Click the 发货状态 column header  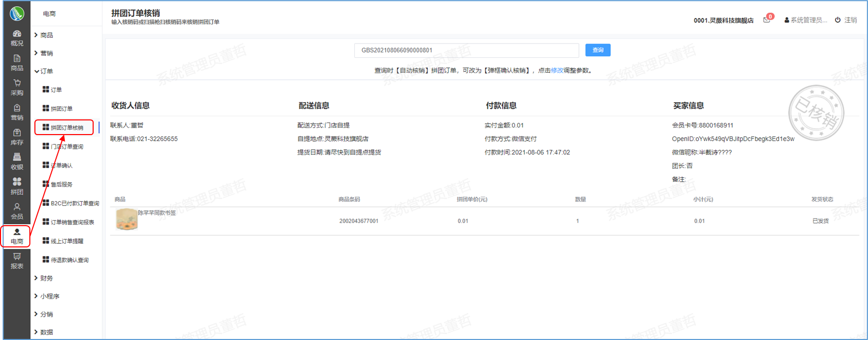point(822,199)
